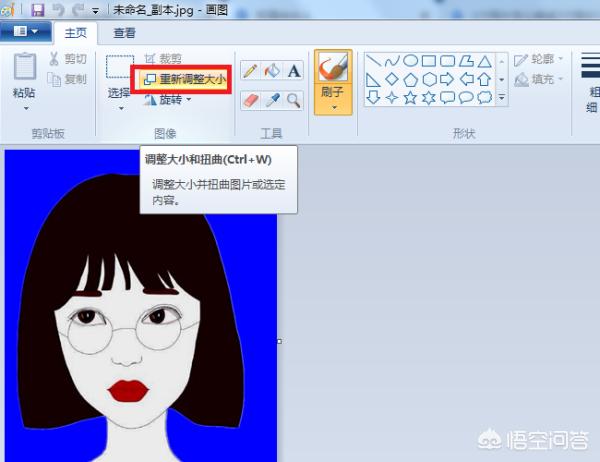Select the Five-point star shape
The height and width of the screenshot is (462, 600).
coord(411,98)
